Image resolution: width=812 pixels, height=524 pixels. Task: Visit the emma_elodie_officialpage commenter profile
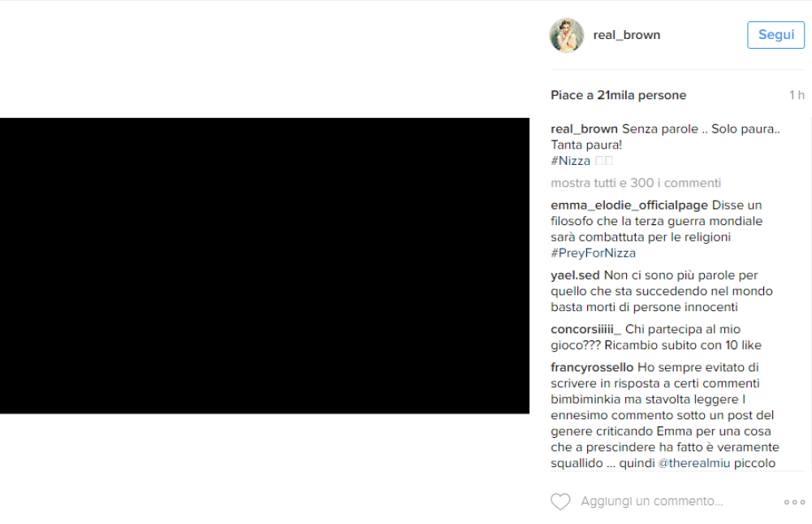pyautogui.click(x=629, y=206)
